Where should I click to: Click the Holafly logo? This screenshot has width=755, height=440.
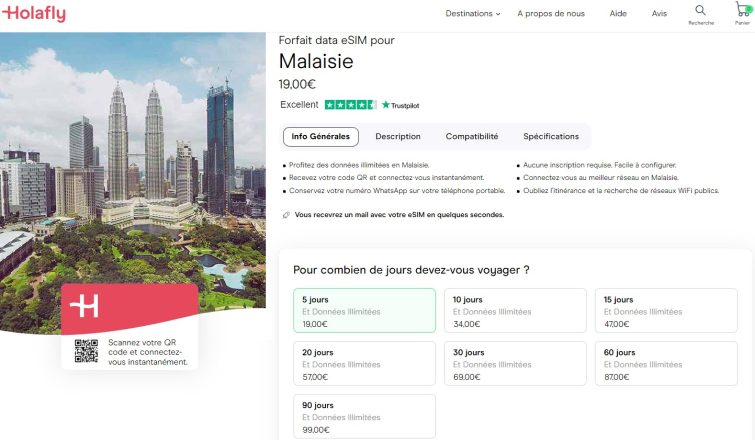click(34, 13)
